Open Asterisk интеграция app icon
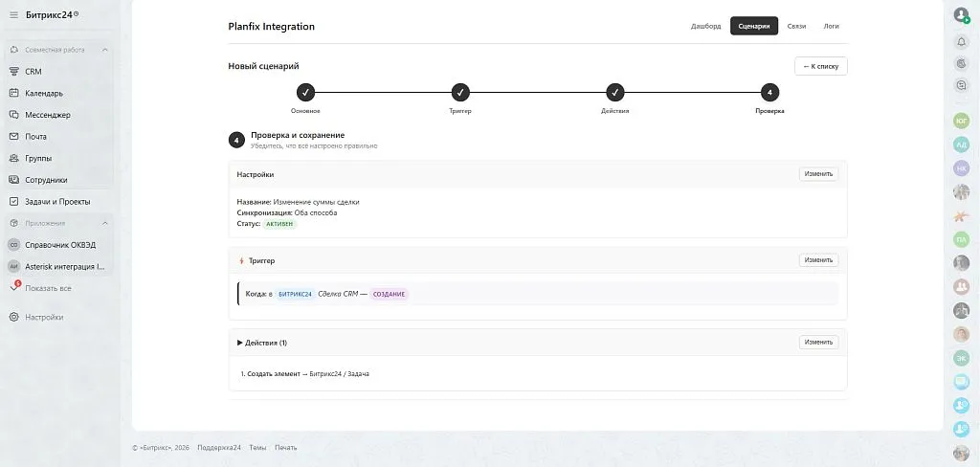 coord(13,266)
